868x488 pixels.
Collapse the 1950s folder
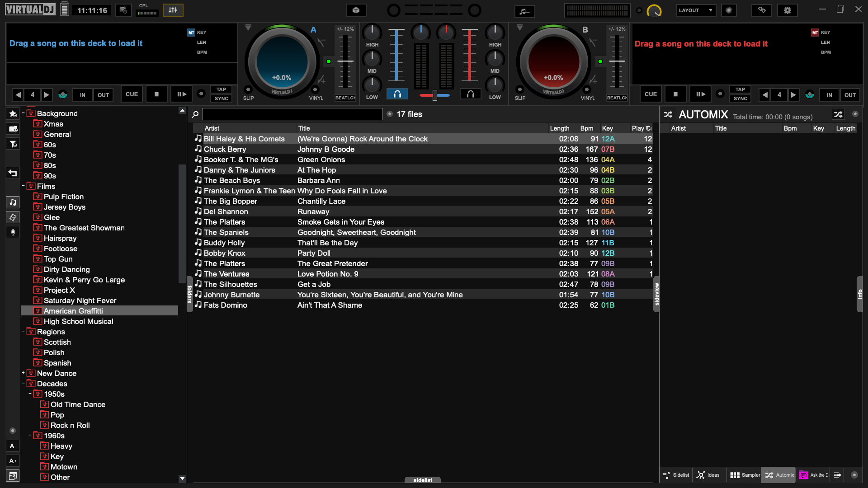(30, 394)
